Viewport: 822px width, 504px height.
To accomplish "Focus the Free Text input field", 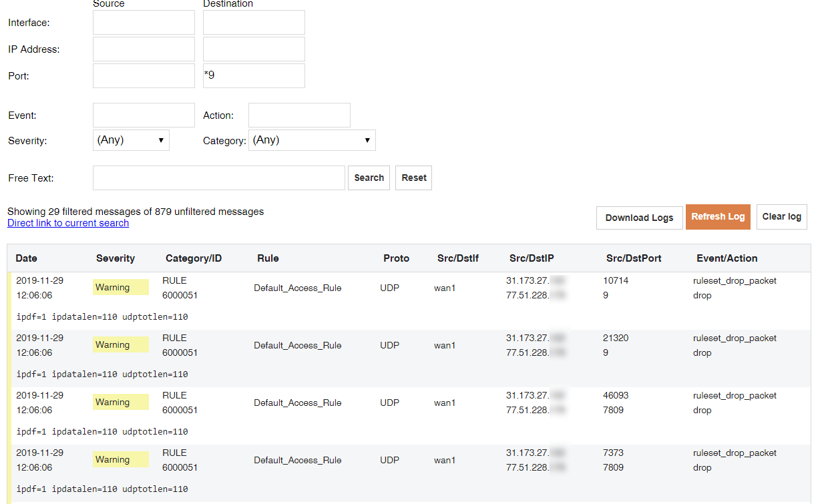I will coord(219,178).
